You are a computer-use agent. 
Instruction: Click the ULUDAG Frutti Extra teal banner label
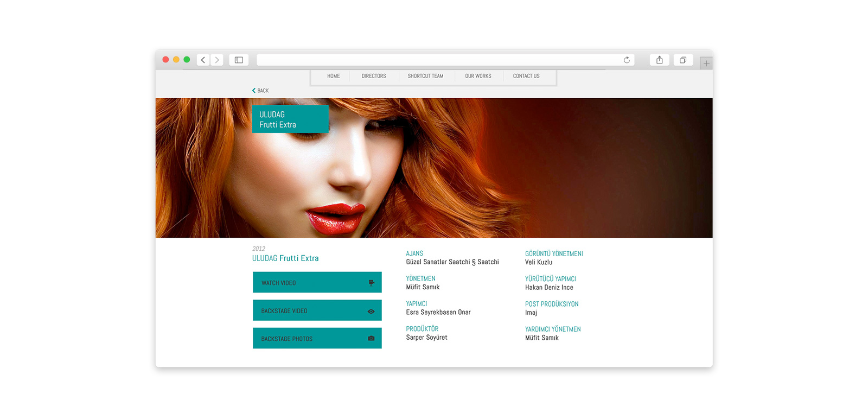point(290,119)
